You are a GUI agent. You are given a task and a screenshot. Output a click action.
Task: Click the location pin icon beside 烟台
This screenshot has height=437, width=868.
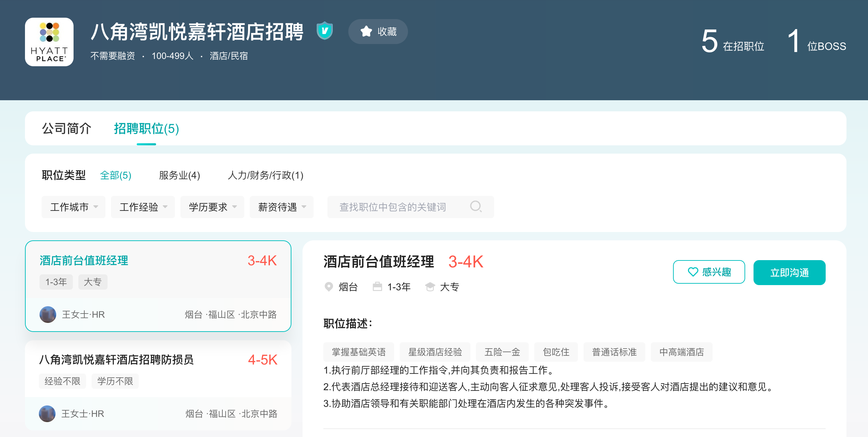pos(328,287)
